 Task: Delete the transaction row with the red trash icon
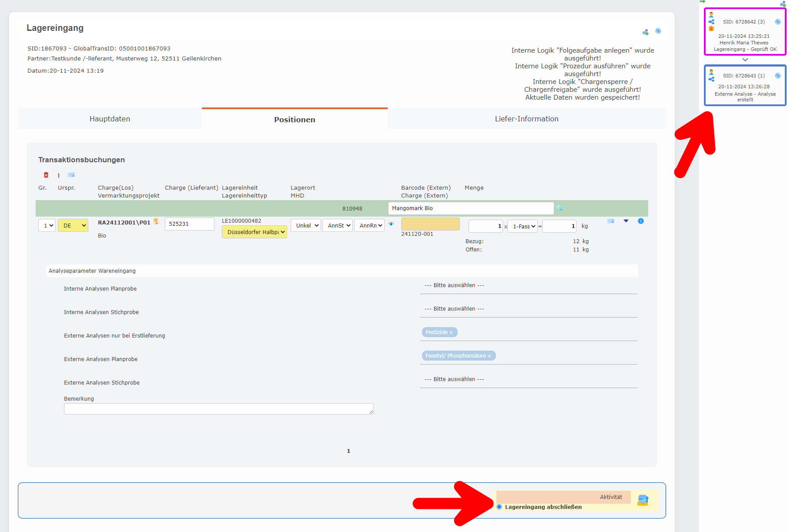46,175
